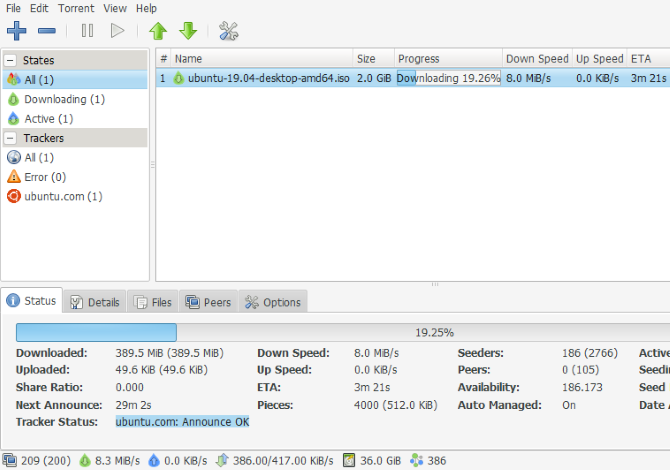Sort by the # column header
Image resolution: width=670 pixels, height=470 pixels.
click(163, 59)
